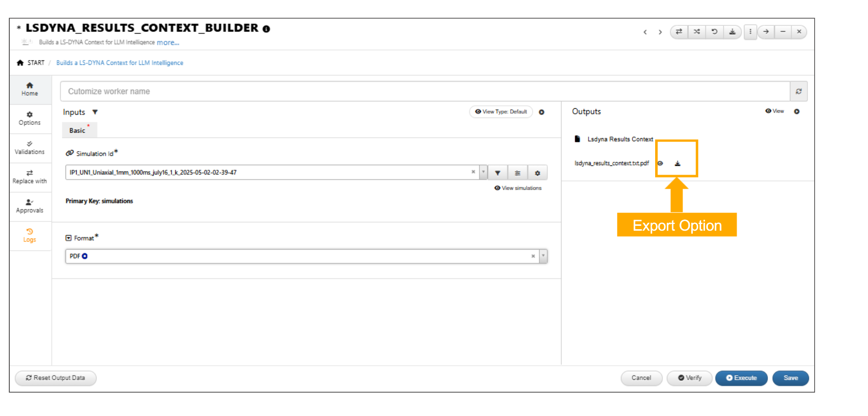Open the Home sidebar section
Viewport: 868px width, 416px height.
(x=30, y=89)
